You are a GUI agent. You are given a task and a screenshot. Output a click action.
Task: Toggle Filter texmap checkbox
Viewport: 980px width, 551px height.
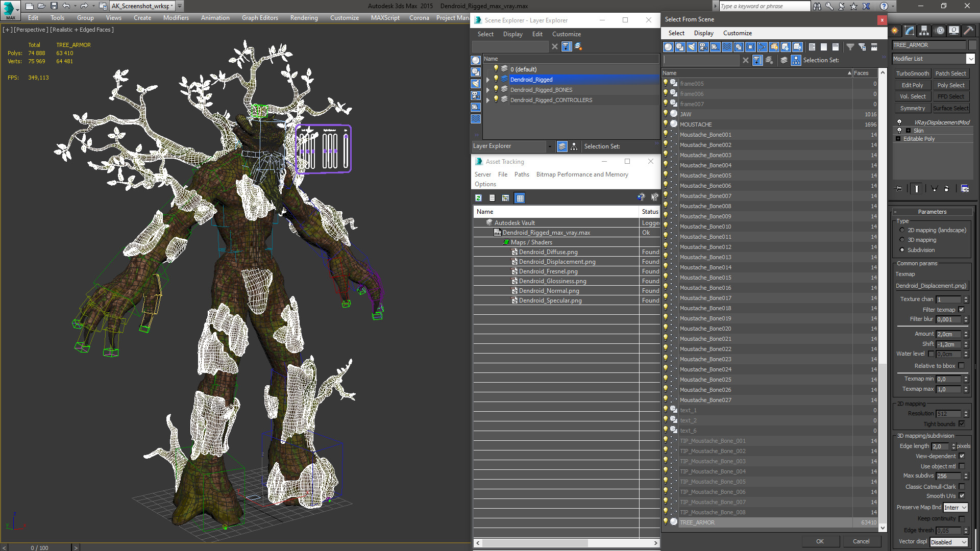coord(962,310)
